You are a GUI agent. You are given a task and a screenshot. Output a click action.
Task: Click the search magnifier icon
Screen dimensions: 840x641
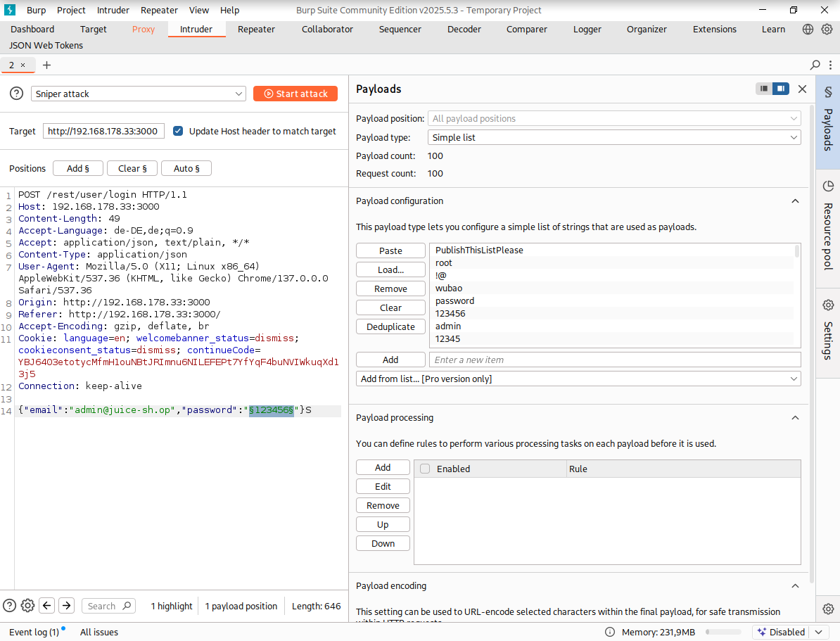click(x=815, y=65)
